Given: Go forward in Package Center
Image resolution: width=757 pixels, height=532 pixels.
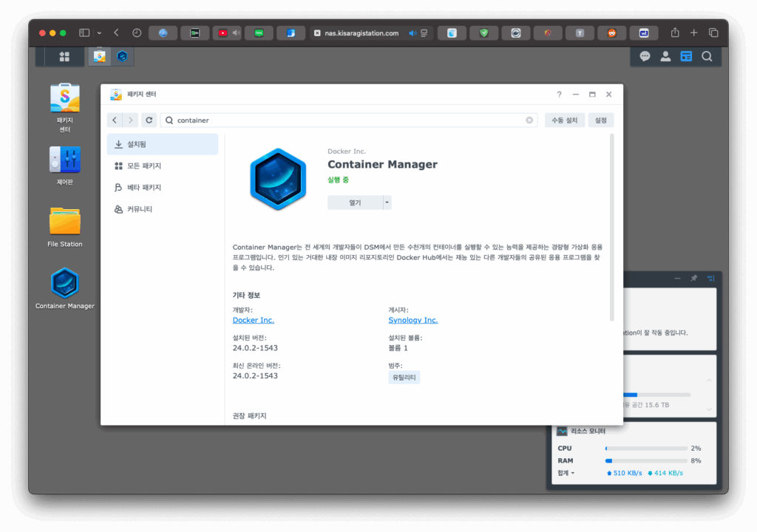Looking at the screenshot, I should click(x=130, y=120).
